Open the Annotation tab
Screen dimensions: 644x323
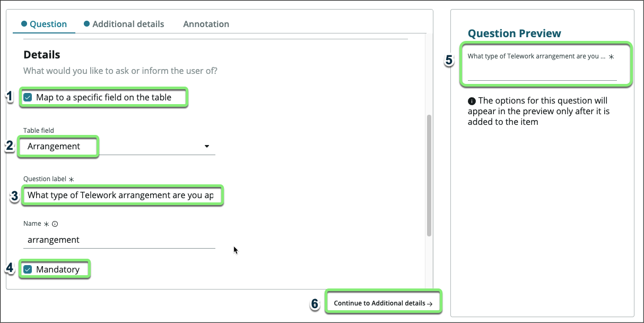(x=206, y=24)
